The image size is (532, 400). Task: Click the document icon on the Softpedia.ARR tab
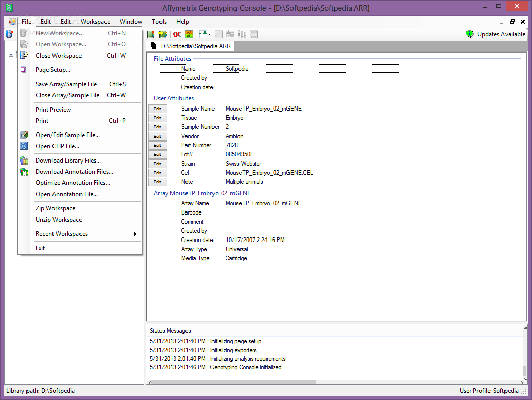click(x=154, y=46)
